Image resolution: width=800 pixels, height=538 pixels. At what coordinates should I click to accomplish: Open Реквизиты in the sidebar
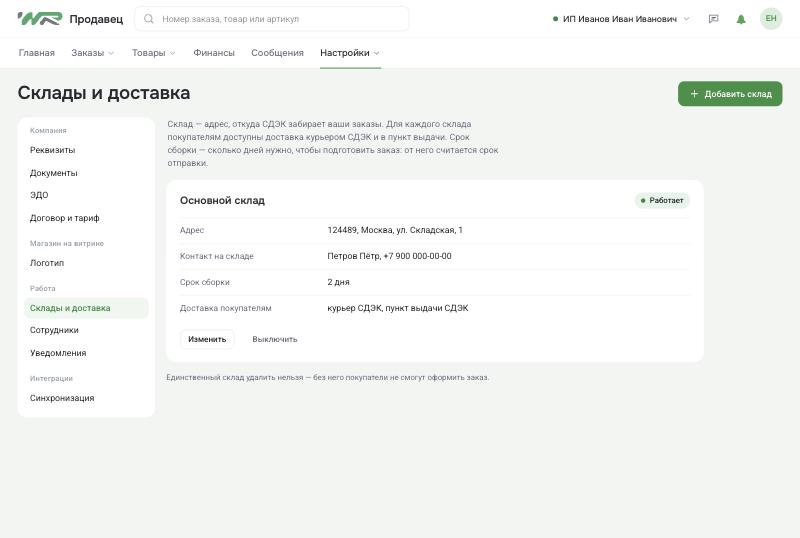point(53,150)
